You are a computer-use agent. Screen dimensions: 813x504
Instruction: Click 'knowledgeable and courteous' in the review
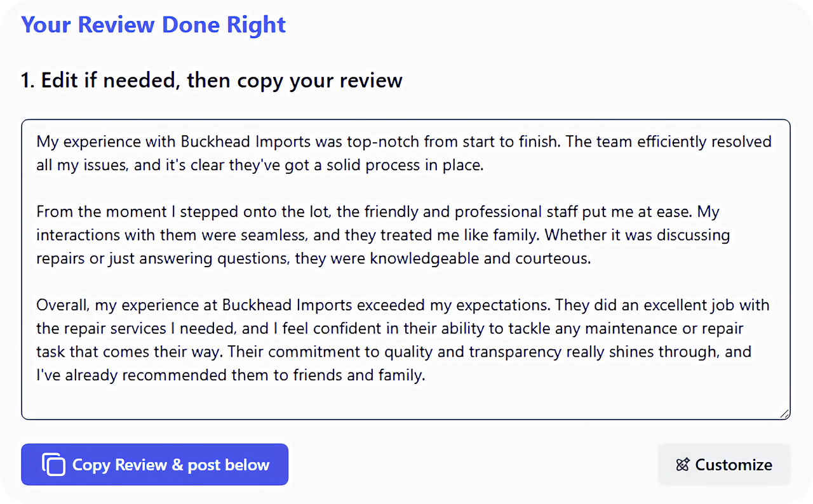480,258
